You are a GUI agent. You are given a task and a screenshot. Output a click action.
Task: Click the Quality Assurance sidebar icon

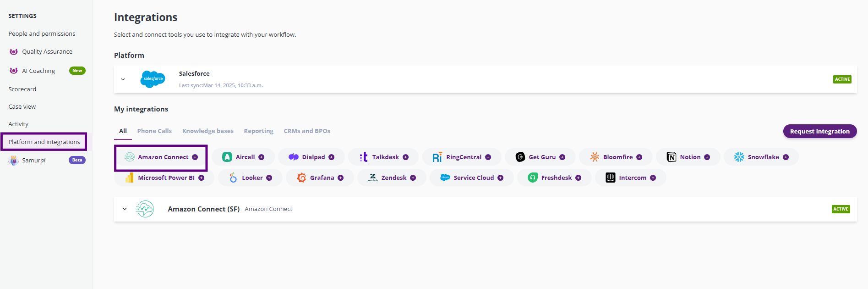14,52
